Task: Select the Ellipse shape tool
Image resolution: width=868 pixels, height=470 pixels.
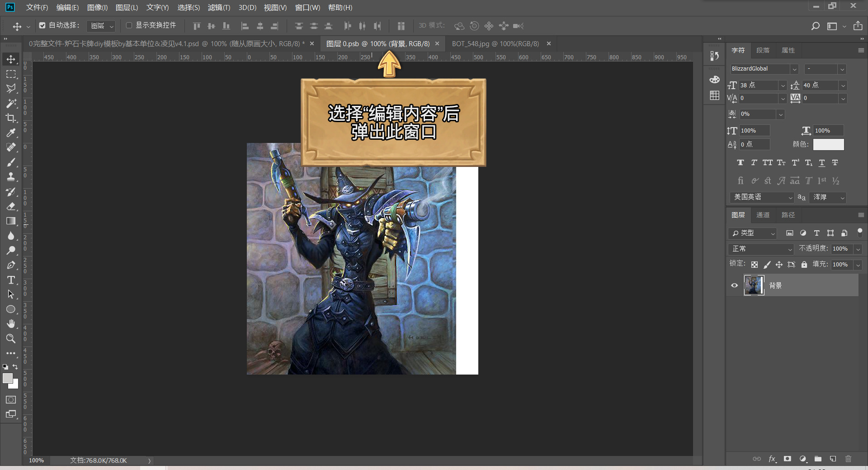Action: [11, 309]
